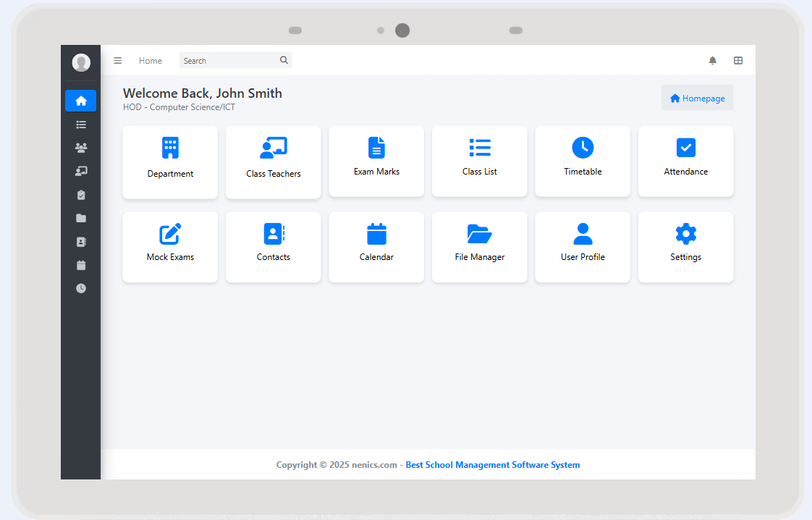Image resolution: width=812 pixels, height=520 pixels.
Task: Go to the Home menu item
Action: [151, 61]
